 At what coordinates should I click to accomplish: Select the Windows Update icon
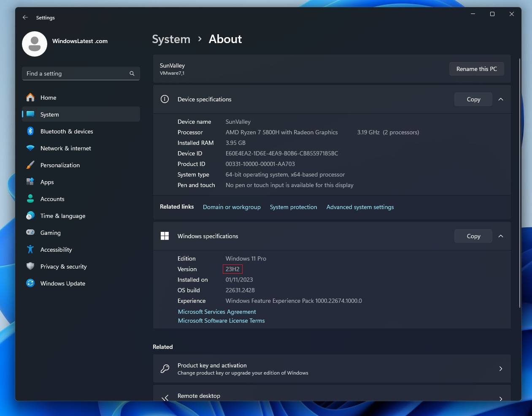point(30,283)
